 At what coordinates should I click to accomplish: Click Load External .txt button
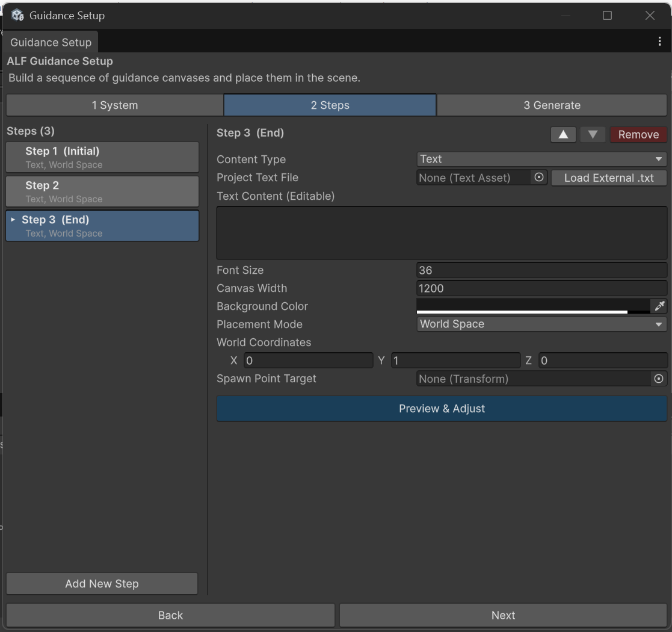click(609, 178)
